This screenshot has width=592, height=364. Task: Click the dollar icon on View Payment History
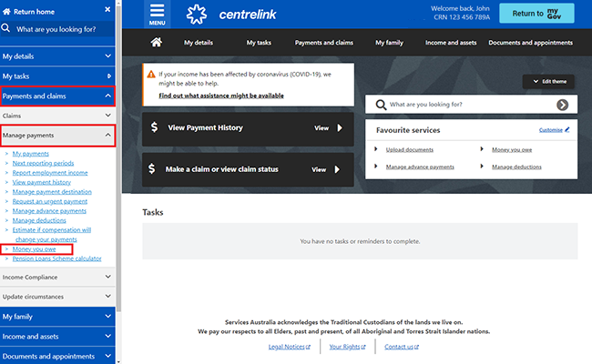click(154, 127)
